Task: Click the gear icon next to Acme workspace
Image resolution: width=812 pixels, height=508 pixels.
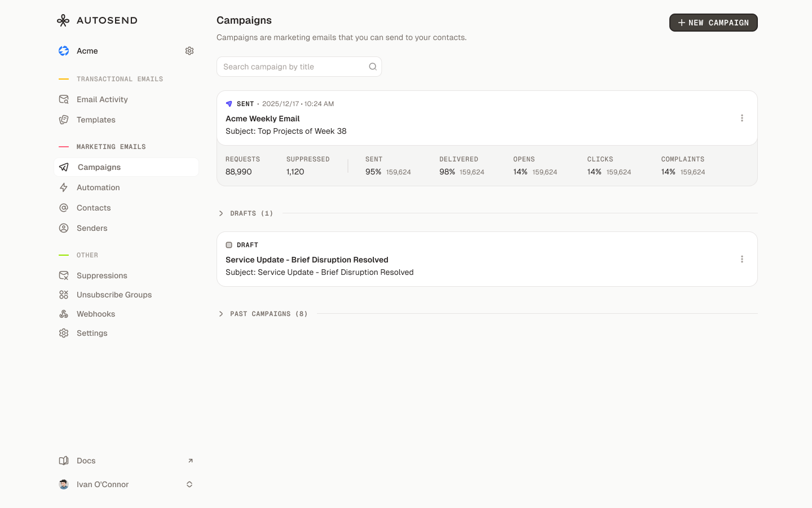Action: [189, 51]
